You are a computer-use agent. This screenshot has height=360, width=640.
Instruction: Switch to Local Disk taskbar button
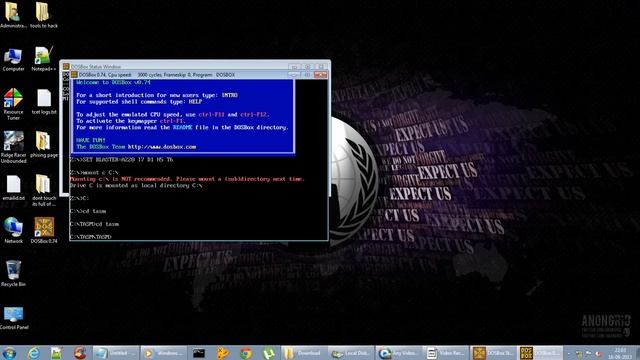click(351, 353)
